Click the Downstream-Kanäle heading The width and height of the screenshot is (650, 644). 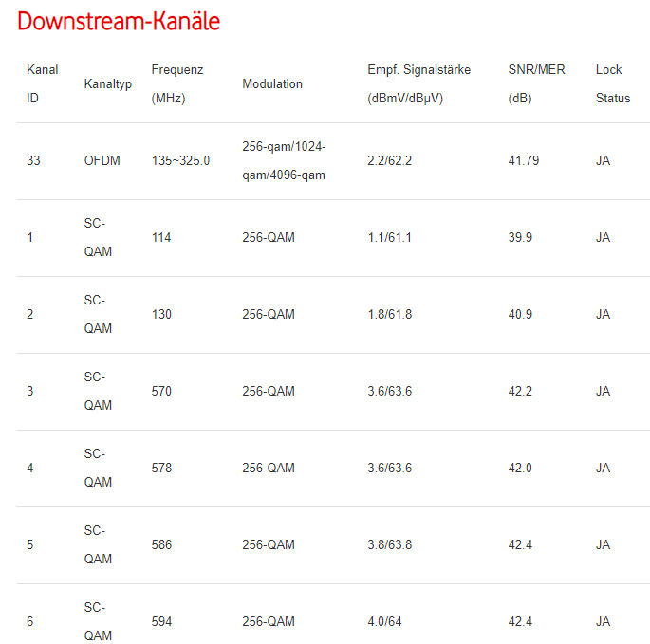119,22
